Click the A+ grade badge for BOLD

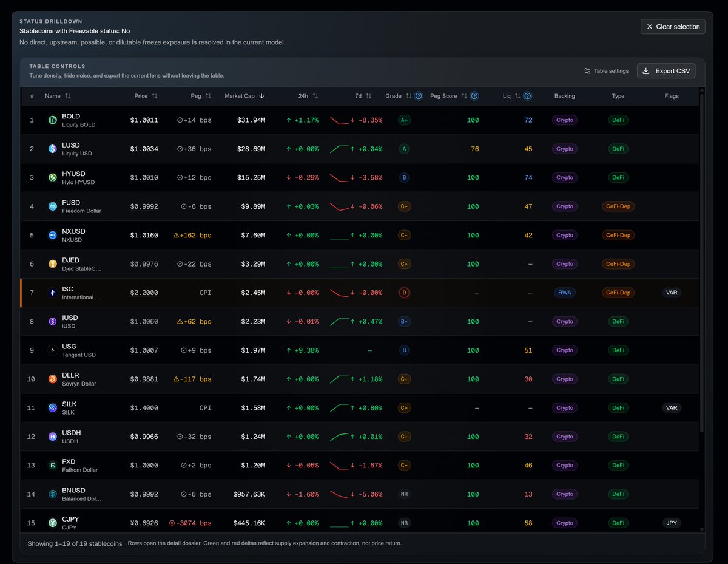(x=404, y=120)
